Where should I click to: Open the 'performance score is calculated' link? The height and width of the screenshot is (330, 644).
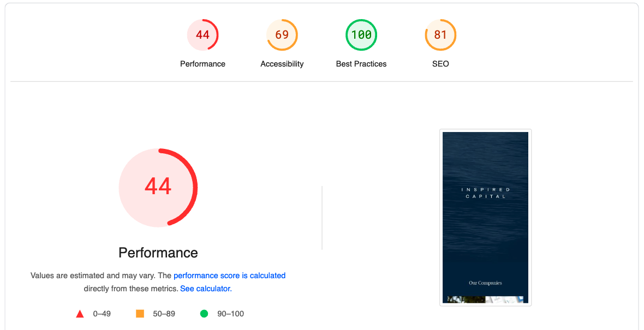click(229, 275)
